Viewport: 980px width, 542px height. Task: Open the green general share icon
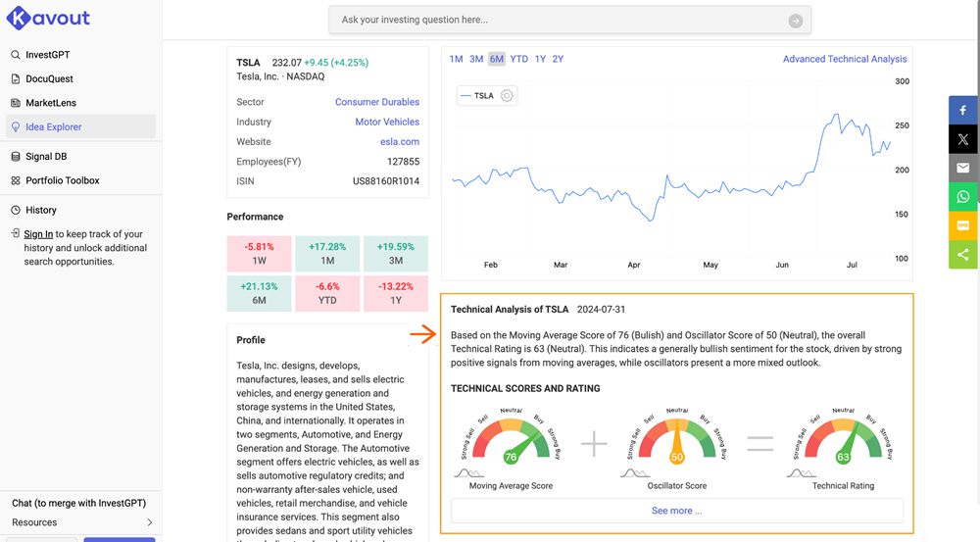(x=963, y=255)
